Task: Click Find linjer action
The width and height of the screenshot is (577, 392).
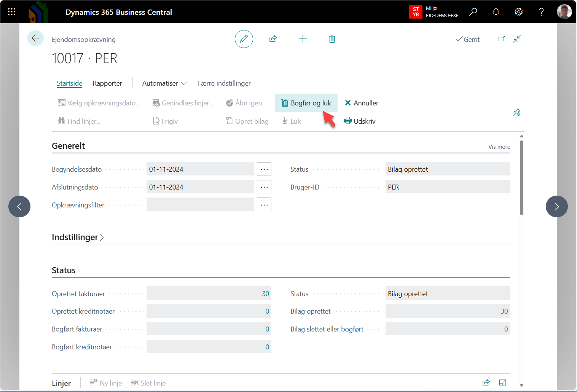Action: click(79, 121)
